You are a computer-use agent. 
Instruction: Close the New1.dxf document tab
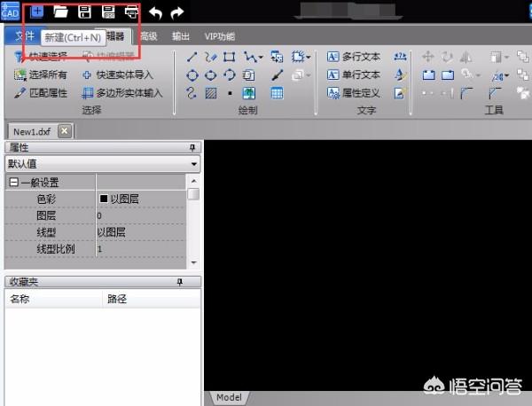pos(64,131)
